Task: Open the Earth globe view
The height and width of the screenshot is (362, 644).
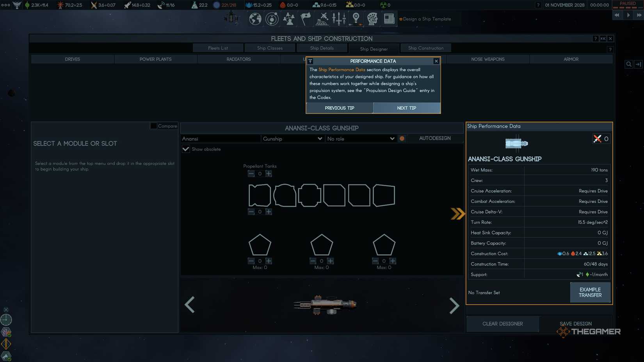Action: pyautogui.click(x=255, y=19)
